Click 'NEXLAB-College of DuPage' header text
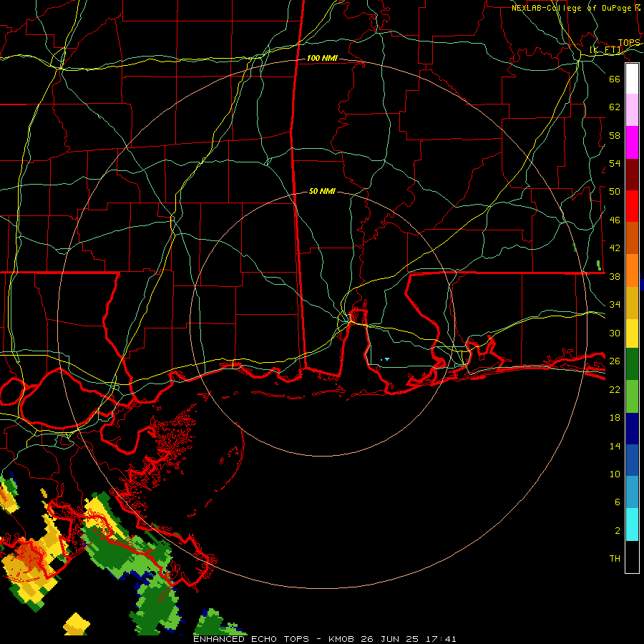The width and height of the screenshot is (644, 644). point(571,8)
